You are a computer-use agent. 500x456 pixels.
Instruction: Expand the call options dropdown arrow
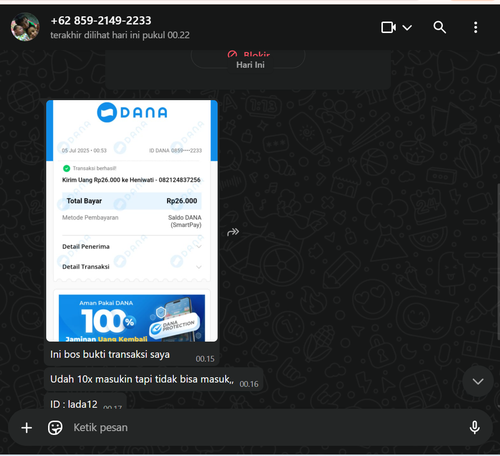(x=407, y=27)
